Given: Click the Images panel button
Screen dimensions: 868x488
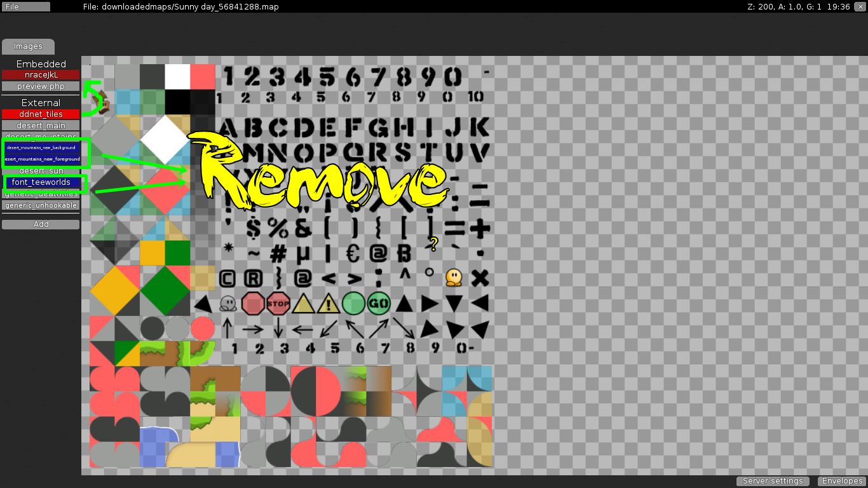Looking at the screenshot, I should (x=28, y=46).
